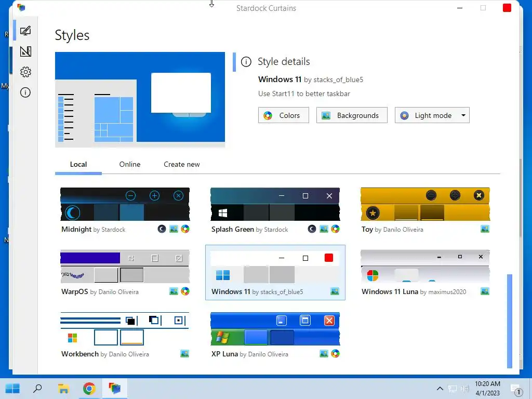Viewport: 532px width, 399px height.
Task: Click Splash Green color wheel icon
Action: (335, 229)
